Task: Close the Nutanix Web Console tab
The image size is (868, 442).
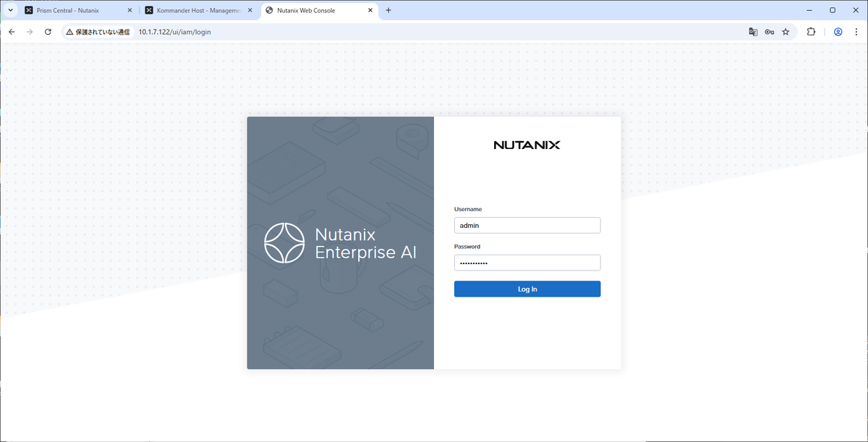Action: [x=370, y=11]
